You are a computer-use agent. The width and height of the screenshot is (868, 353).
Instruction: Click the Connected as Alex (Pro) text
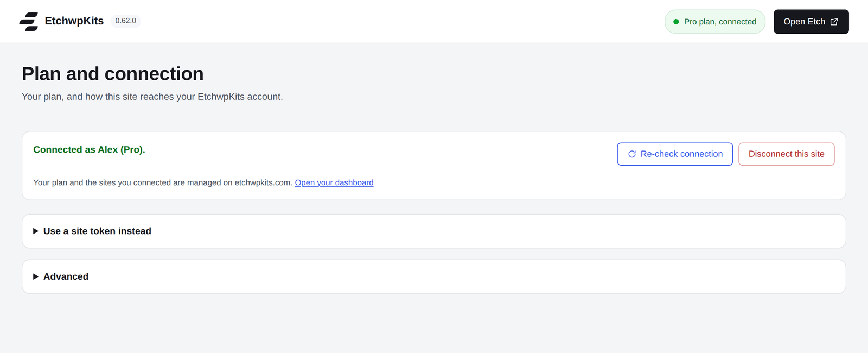point(89,150)
